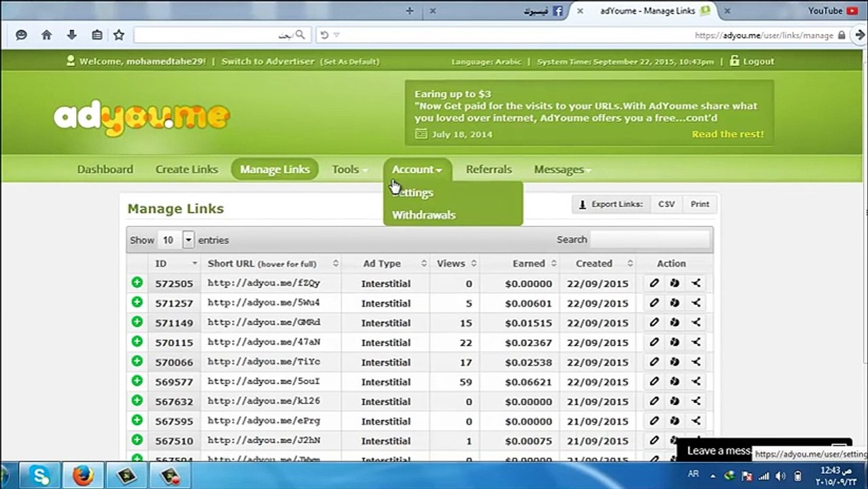The image size is (868, 489).
Task: Share link 571257
Action: (x=696, y=303)
